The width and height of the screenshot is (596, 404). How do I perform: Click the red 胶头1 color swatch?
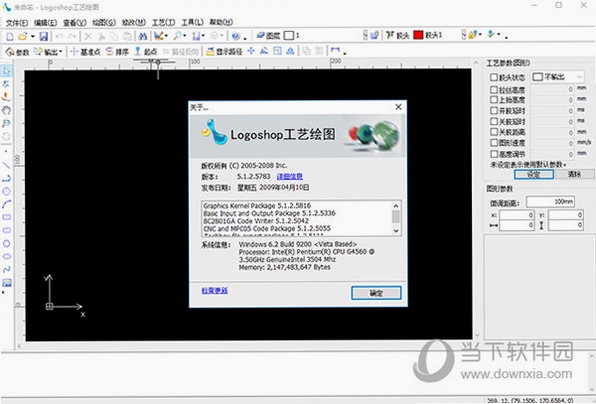coord(418,35)
